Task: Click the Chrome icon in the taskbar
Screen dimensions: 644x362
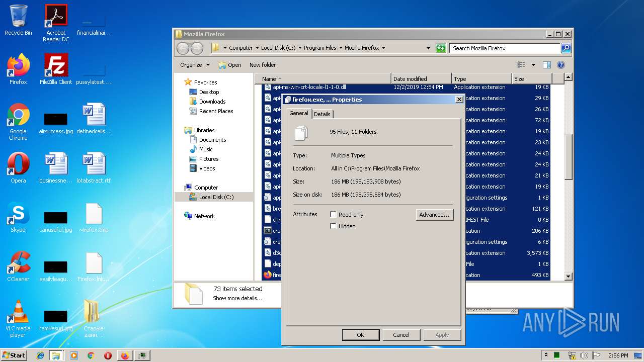Action: pyautogui.click(x=91, y=355)
